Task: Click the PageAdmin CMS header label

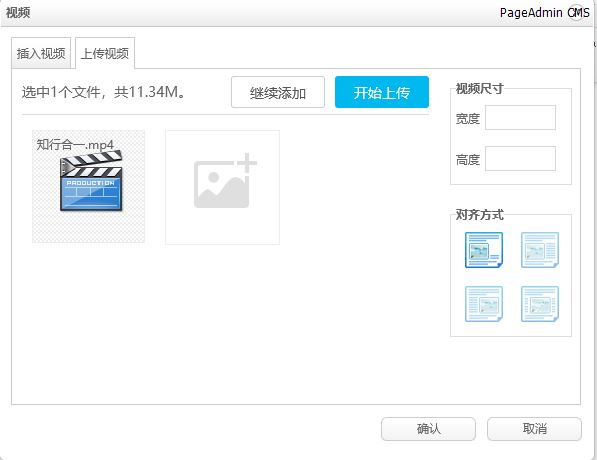Action: (544, 13)
